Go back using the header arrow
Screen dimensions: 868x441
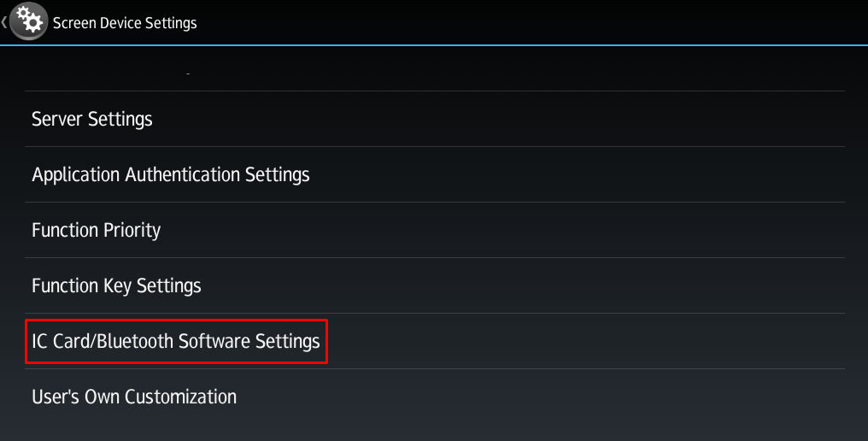click(x=4, y=22)
